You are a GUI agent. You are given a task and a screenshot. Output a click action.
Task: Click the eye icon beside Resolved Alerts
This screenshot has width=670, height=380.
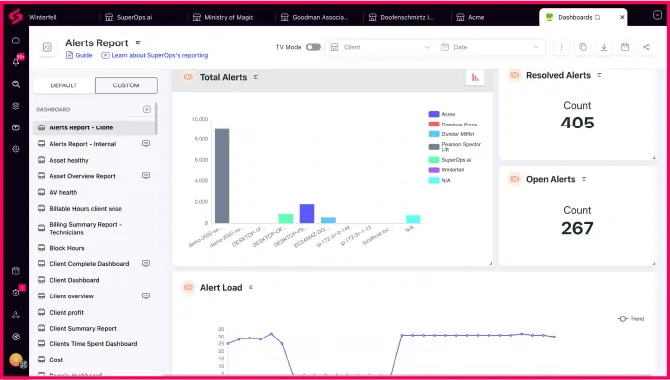[x=514, y=75]
